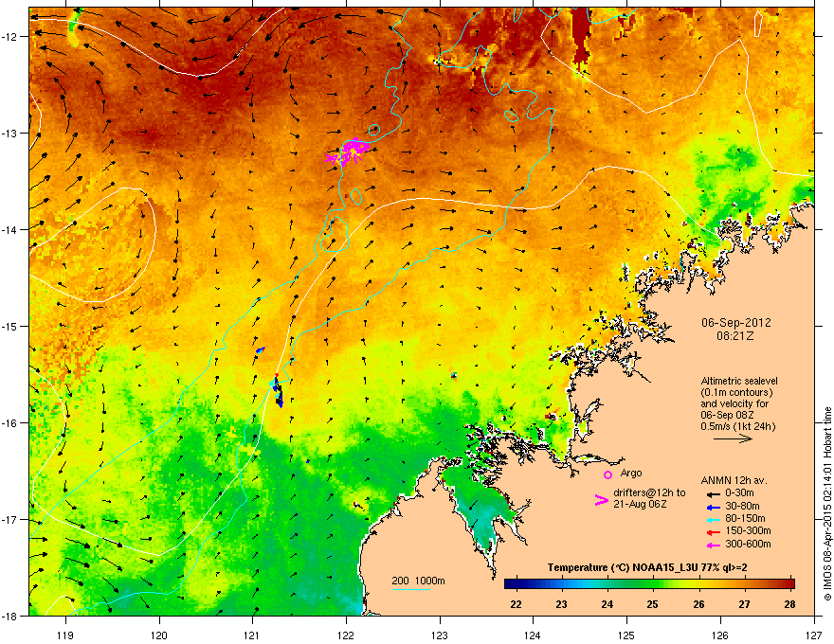Image resolution: width=834 pixels, height=644 pixels.
Task: Click the 'Argo' legend label
Action: 631,473
